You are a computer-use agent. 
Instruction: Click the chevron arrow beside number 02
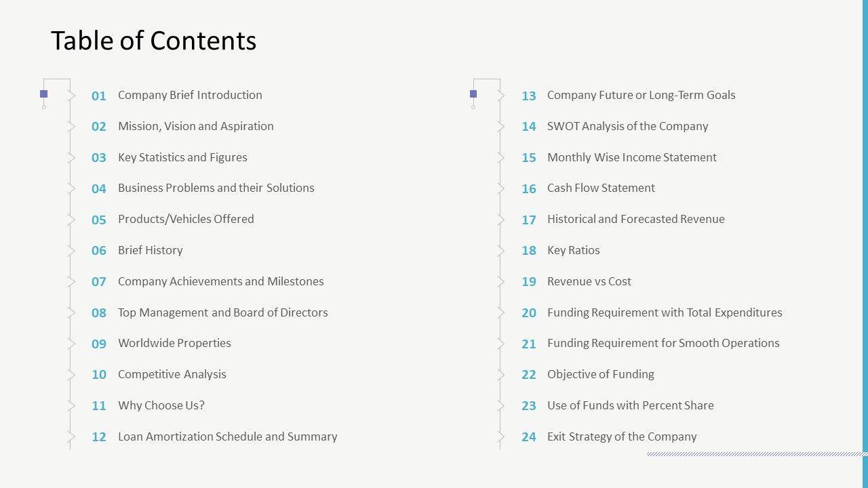71,127
